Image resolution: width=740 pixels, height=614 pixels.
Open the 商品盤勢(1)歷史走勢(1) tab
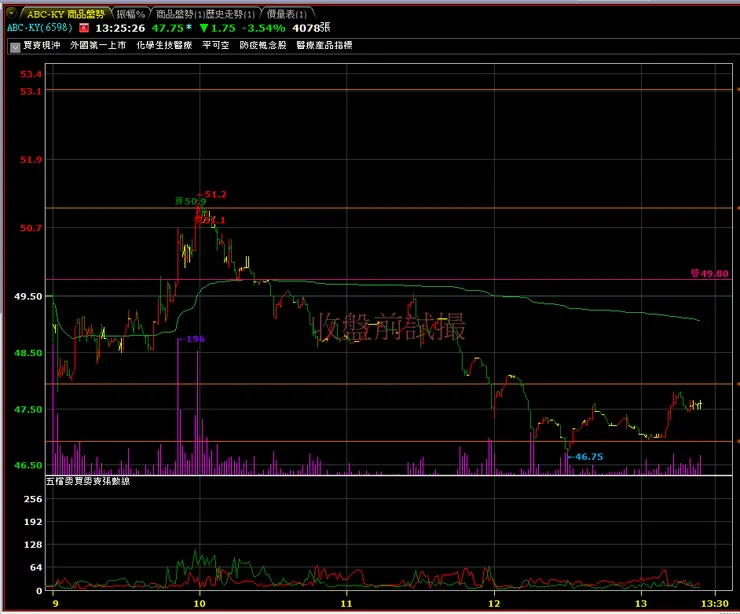pos(206,14)
